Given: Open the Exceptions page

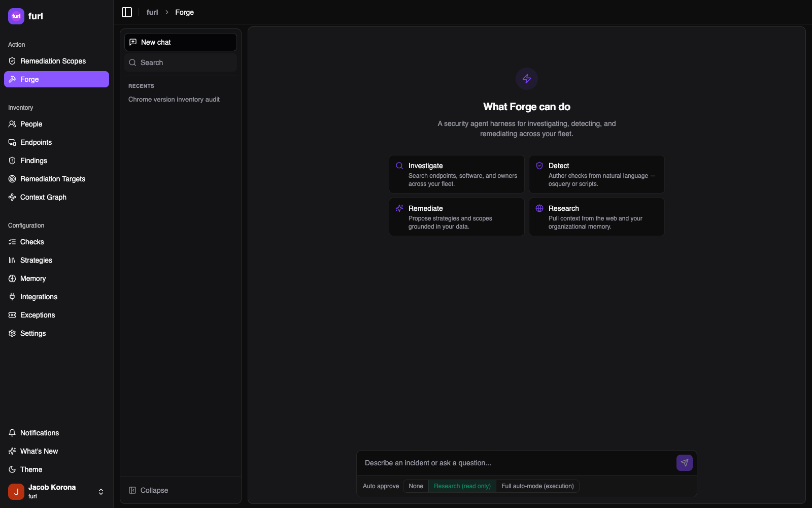Looking at the screenshot, I should (x=56, y=315).
